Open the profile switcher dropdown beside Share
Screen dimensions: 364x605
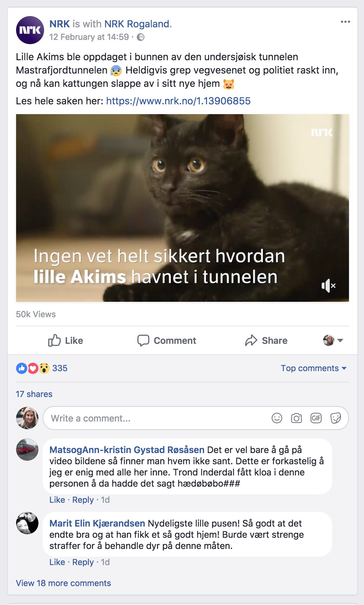pos(333,340)
